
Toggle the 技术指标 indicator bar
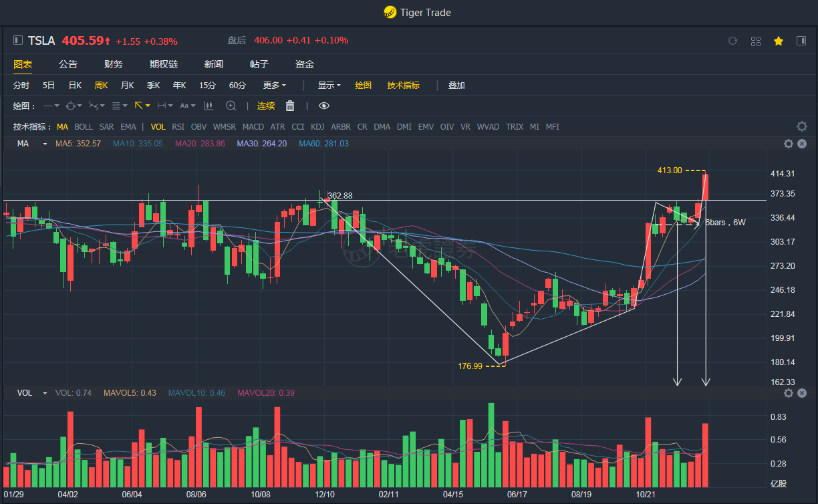(404, 86)
